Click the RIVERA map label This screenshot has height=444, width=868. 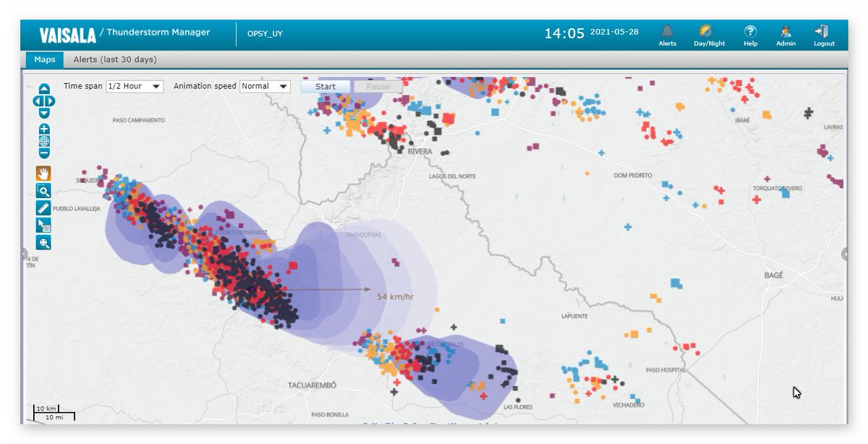420,152
